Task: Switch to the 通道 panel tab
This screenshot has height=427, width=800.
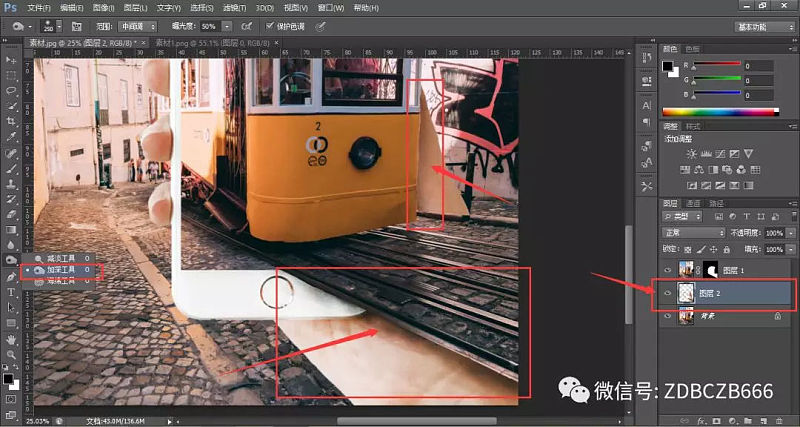Action: tap(693, 203)
